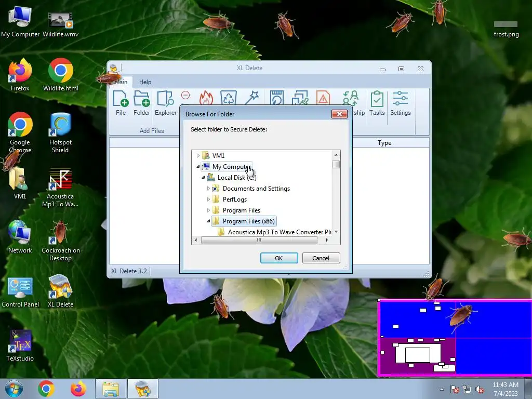The height and width of the screenshot is (399, 532).
Task: Click the tree's horizontal scrollbar right arrow
Action: click(327, 240)
